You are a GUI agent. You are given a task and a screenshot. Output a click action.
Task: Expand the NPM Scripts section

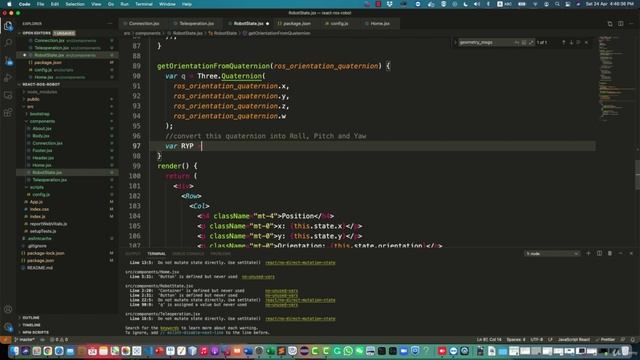[35, 332]
